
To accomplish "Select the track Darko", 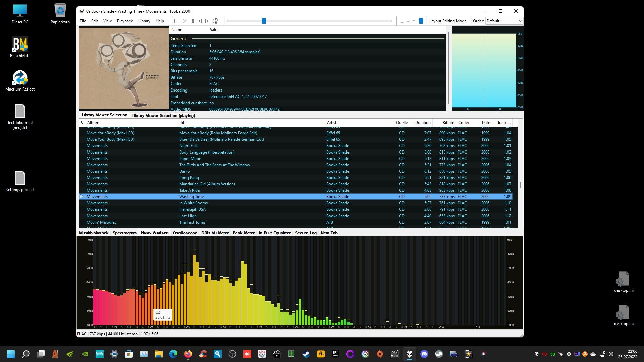I will click(296, 171).
